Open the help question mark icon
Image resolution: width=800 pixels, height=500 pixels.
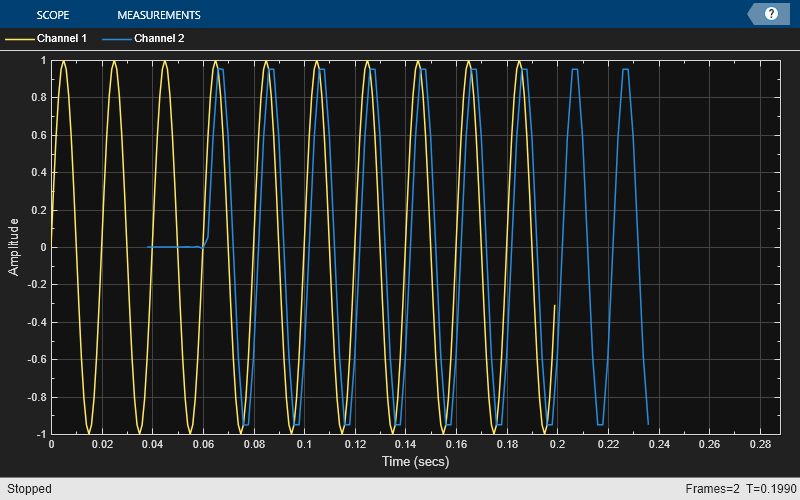point(771,14)
